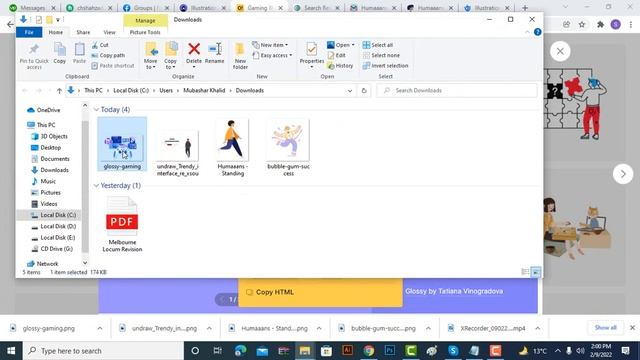Click the Paste ribbon button
Image resolution: width=640 pixels, height=360 pixels.
pyautogui.click(x=79, y=53)
